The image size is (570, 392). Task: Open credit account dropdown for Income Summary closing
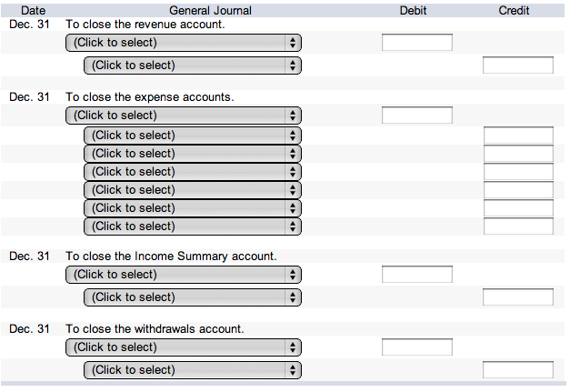click(192, 297)
